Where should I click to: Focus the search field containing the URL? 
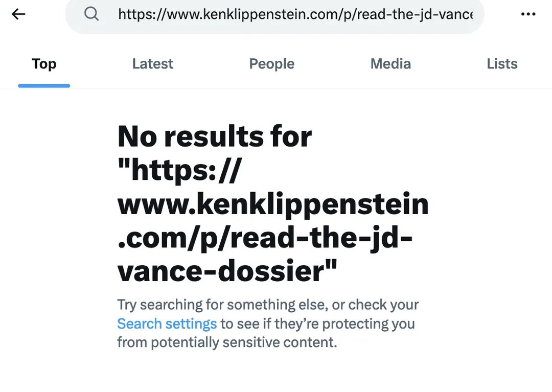pyautogui.click(x=295, y=14)
